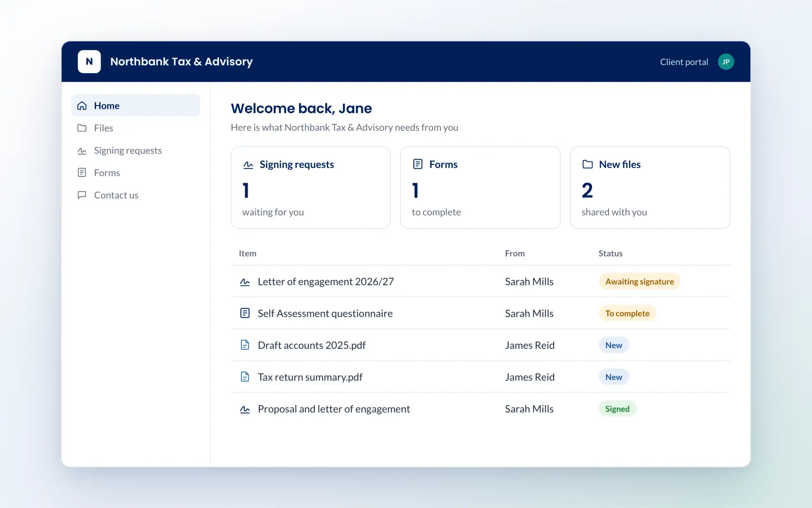812x508 pixels.
Task: Open the Signing requests summary card
Action: tap(311, 188)
